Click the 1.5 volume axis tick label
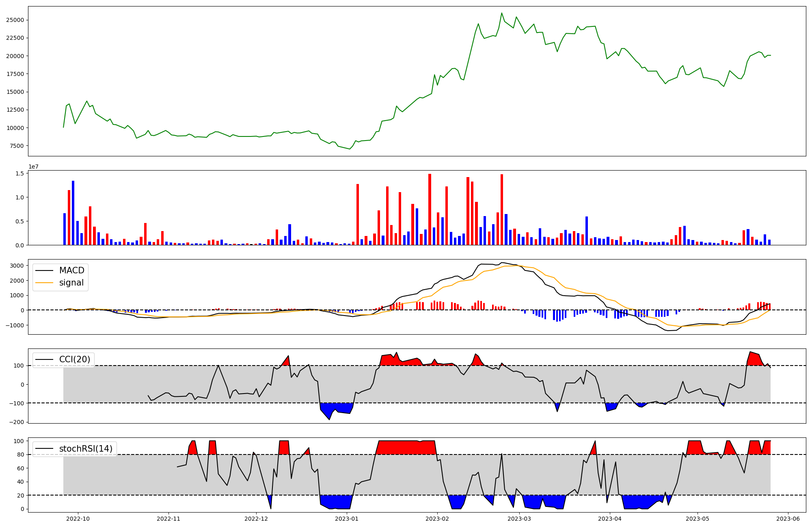Viewport: 812px width, 528px height. (x=19, y=173)
